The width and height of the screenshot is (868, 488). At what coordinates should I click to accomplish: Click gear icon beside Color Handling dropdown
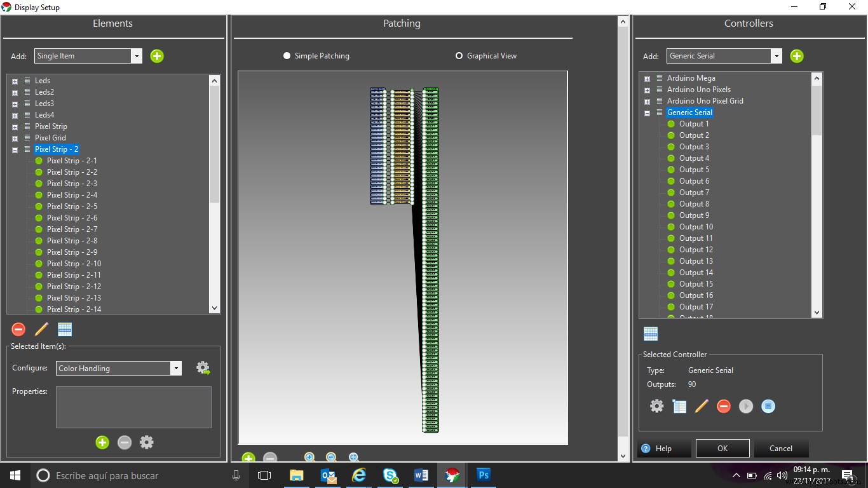pos(203,368)
